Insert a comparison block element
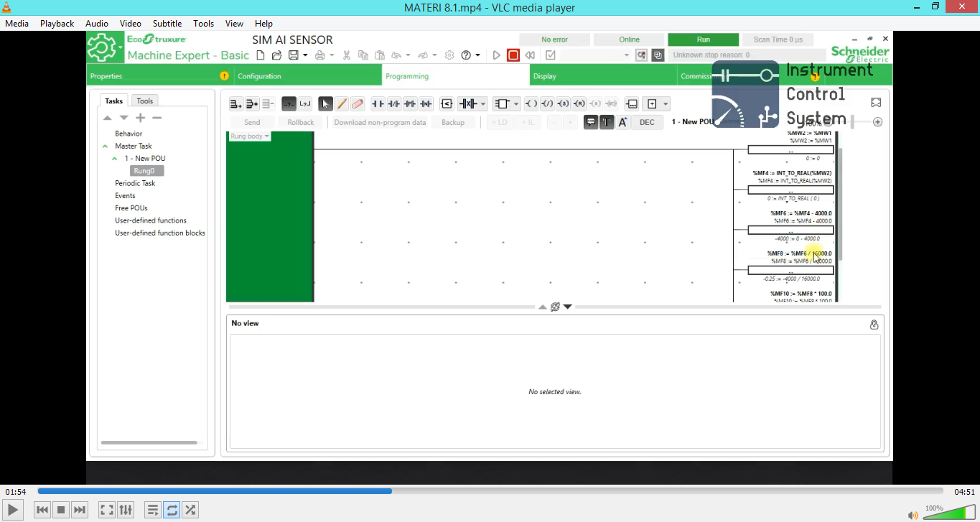Image resolution: width=980 pixels, height=522 pixels. click(x=447, y=104)
